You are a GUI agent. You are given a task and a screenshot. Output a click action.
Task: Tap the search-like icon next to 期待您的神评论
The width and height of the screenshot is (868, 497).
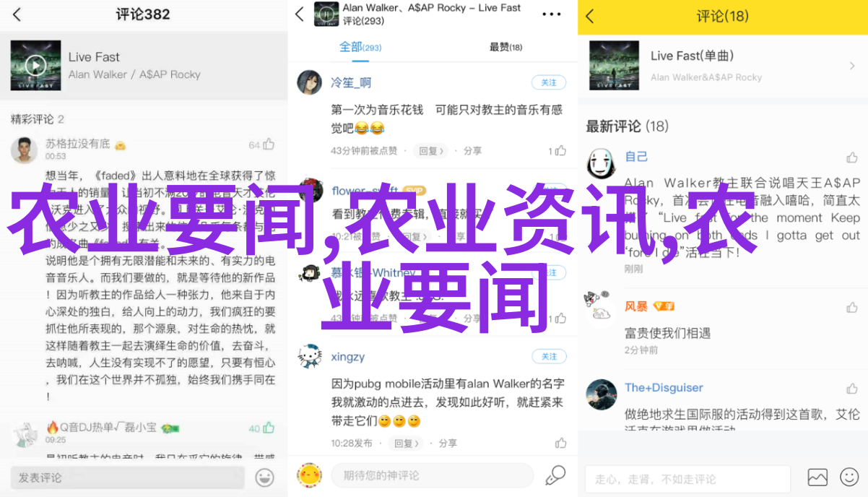pos(555,475)
